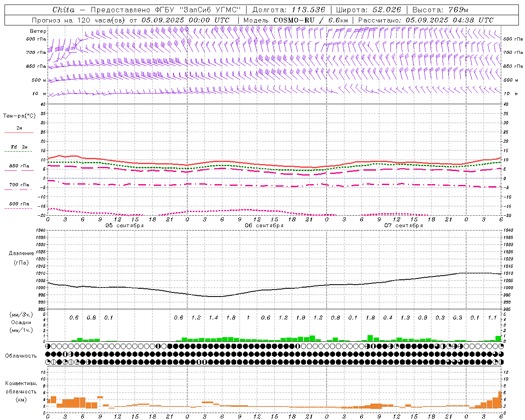The height and width of the screenshot is (420, 525).
Task: Click the "(км)" unit label
Action: 21,399
